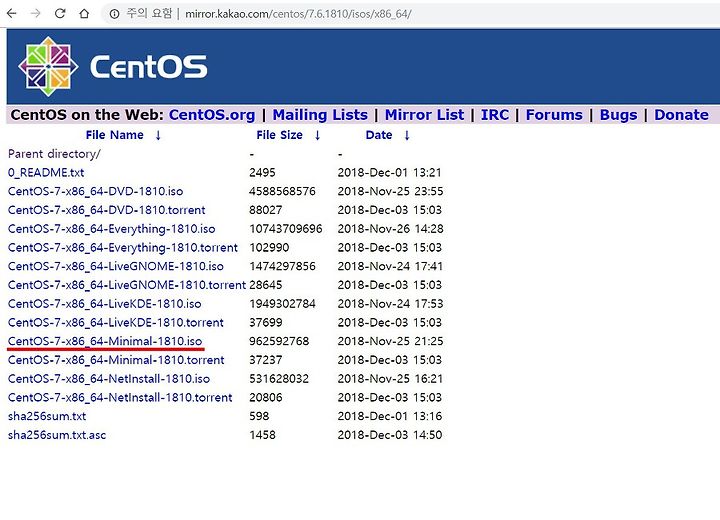
Task: Download CentOS-7-x86_64-DVD-1810.torrent
Action: tap(107, 210)
